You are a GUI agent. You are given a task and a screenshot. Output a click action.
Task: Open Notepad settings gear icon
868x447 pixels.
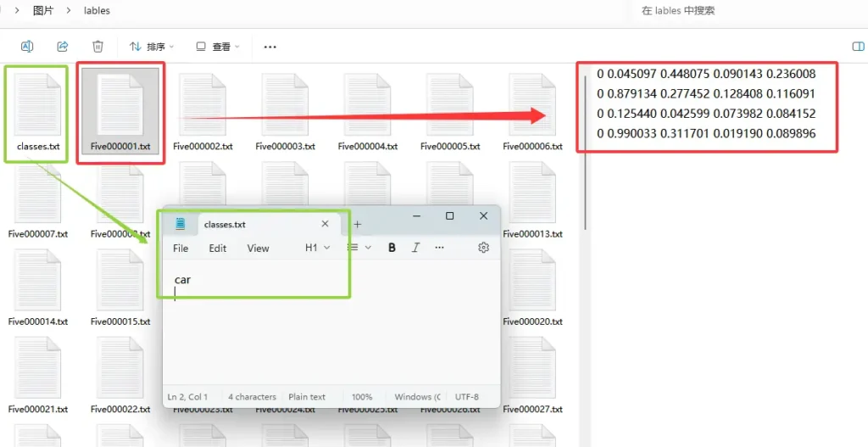pyautogui.click(x=483, y=248)
